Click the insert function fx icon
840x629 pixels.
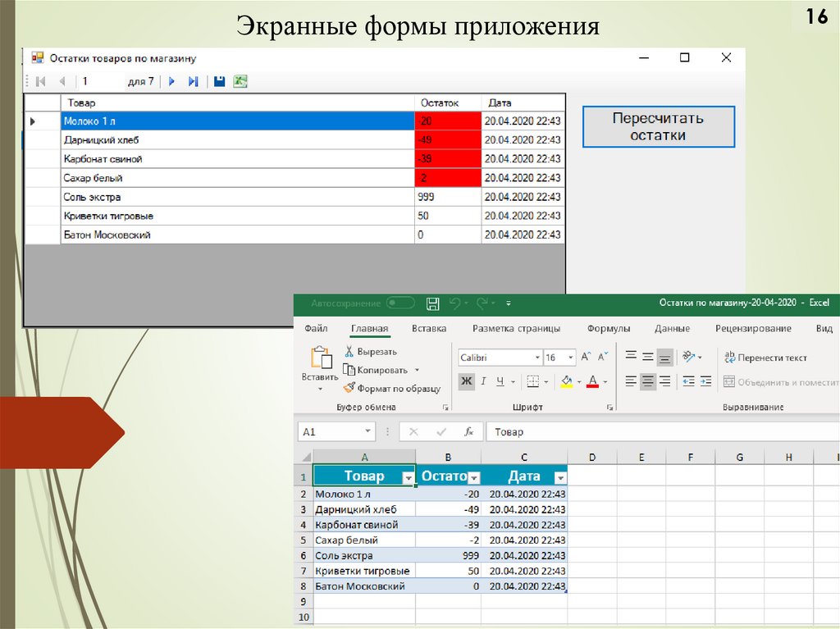point(468,431)
